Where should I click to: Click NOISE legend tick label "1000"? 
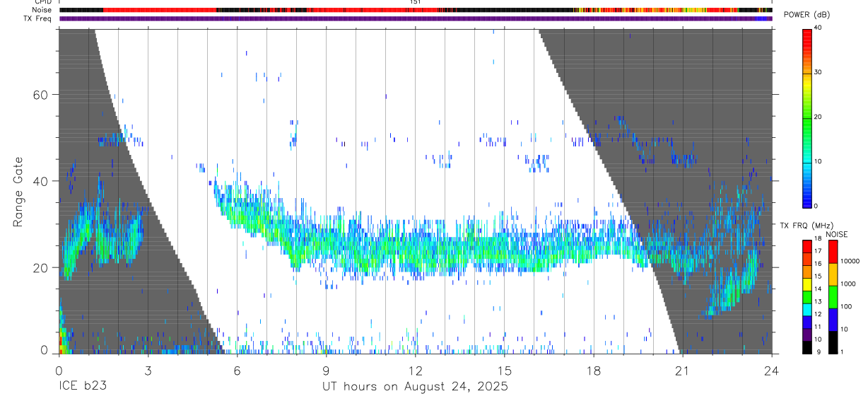click(x=848, y=284)
